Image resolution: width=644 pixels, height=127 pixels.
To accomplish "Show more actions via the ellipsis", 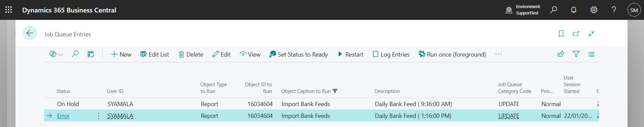I will pos(498,54).
